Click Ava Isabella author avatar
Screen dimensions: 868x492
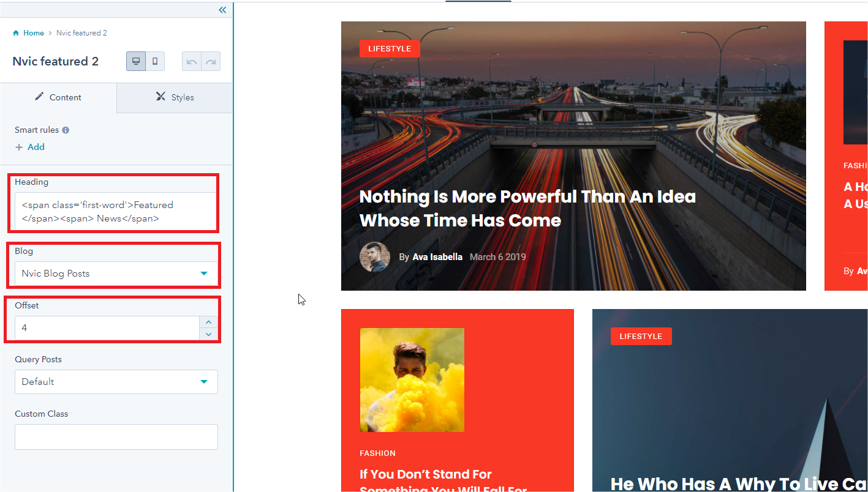[x=375, y=257]
